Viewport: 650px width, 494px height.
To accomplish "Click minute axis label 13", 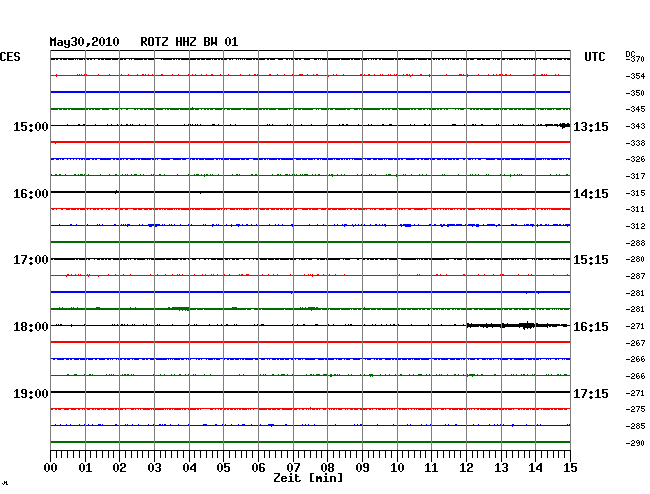I will [501, 468].
